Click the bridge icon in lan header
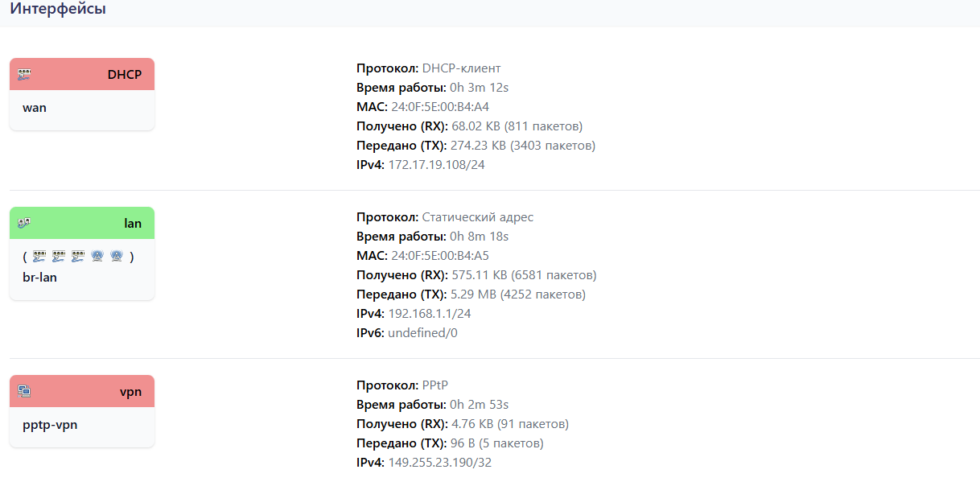The image size is (980, 486). [x=24, y=223]
